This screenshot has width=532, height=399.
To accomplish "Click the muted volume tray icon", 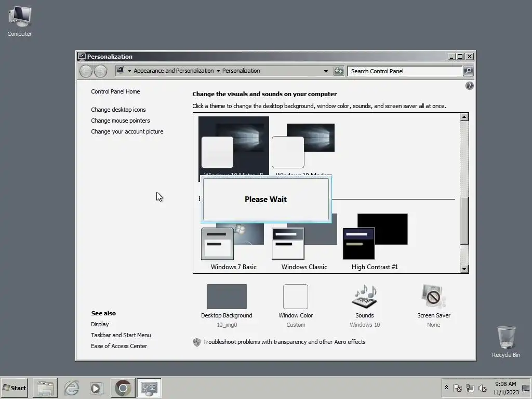I will point(482,388).
